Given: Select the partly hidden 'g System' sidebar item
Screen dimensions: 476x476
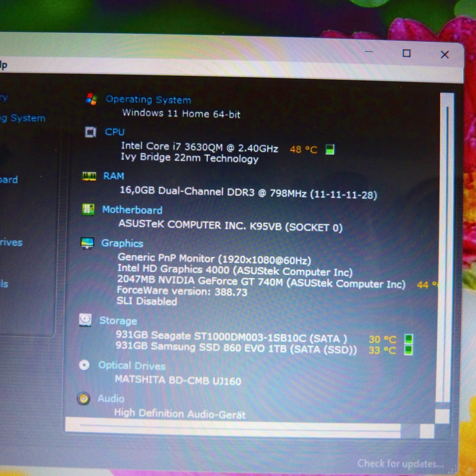Looking at the screenshot, I should click(23, 118).
